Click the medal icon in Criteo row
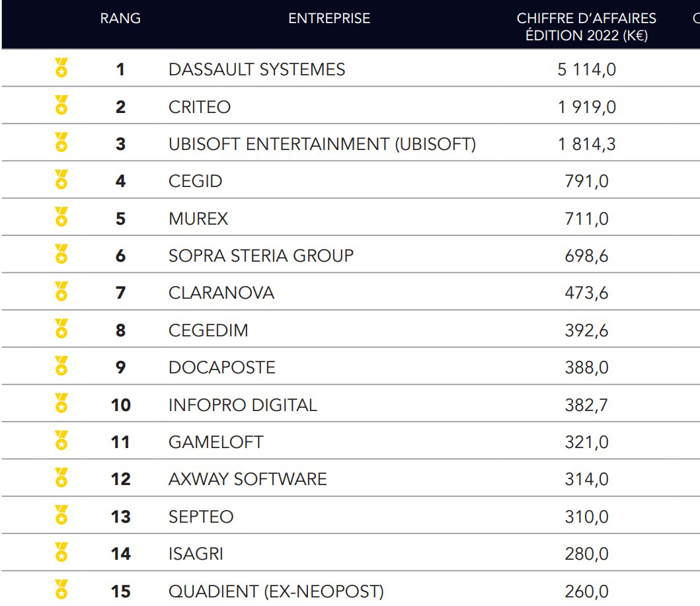Viewport: 700px width, 606px height. 61,106
